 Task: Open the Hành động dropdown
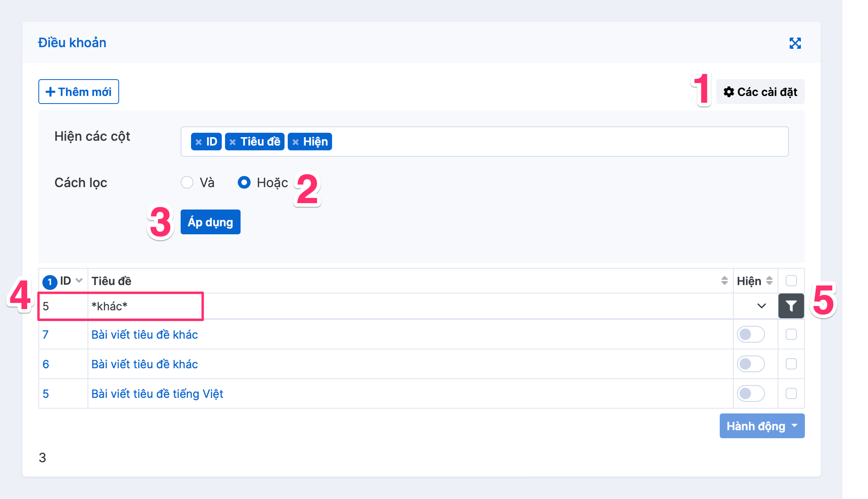click(762, 426)
